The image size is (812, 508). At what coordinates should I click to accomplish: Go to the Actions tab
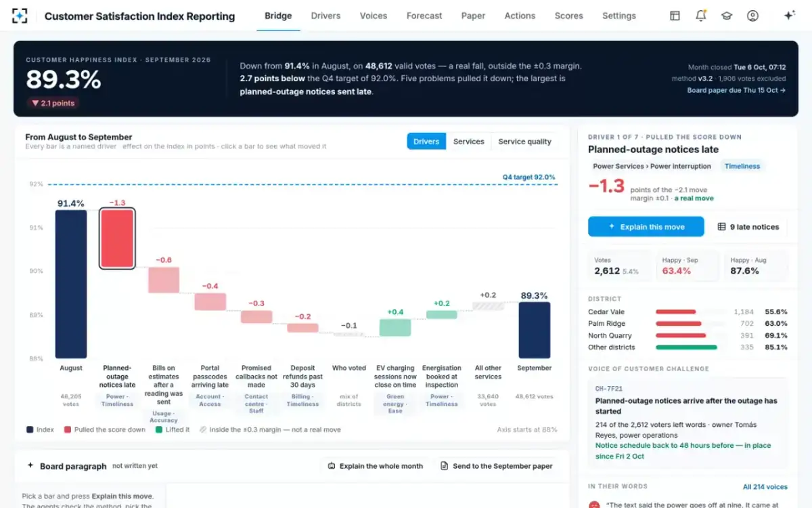coord(520,16)
